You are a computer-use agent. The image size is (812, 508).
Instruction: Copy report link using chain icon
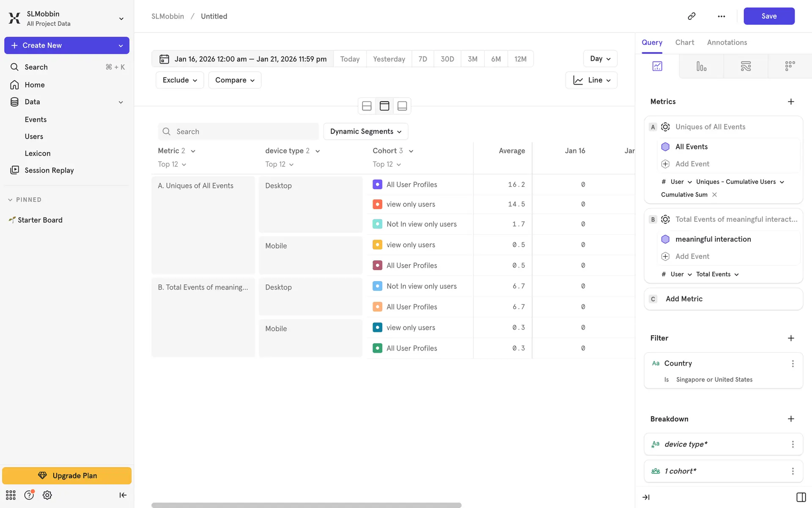click(691, 16)
